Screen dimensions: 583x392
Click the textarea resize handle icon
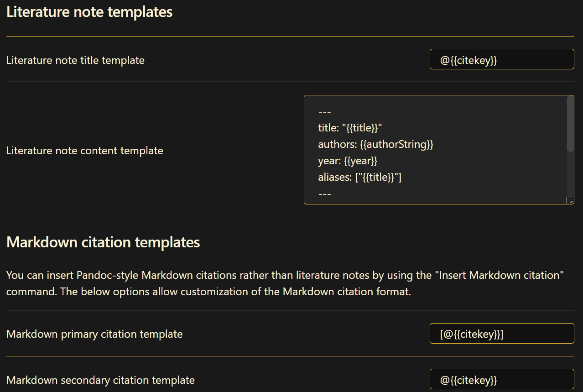tap(570, 200)
